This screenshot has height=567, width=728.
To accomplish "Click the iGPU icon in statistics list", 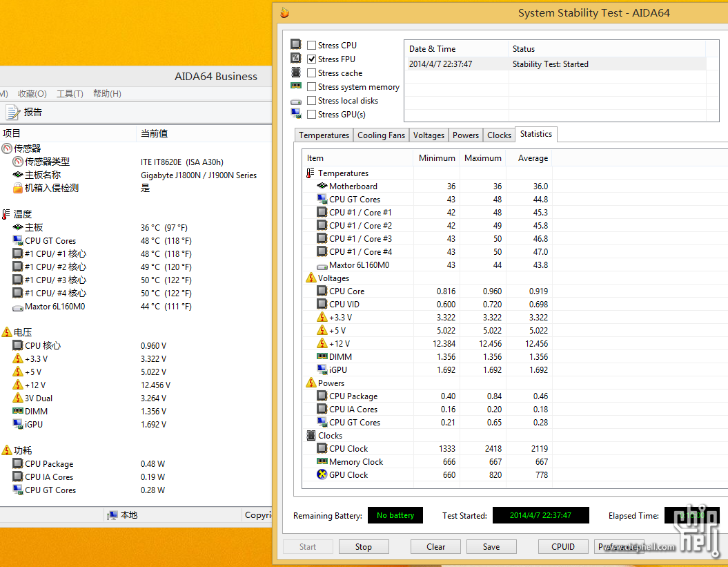I will 322,369.
